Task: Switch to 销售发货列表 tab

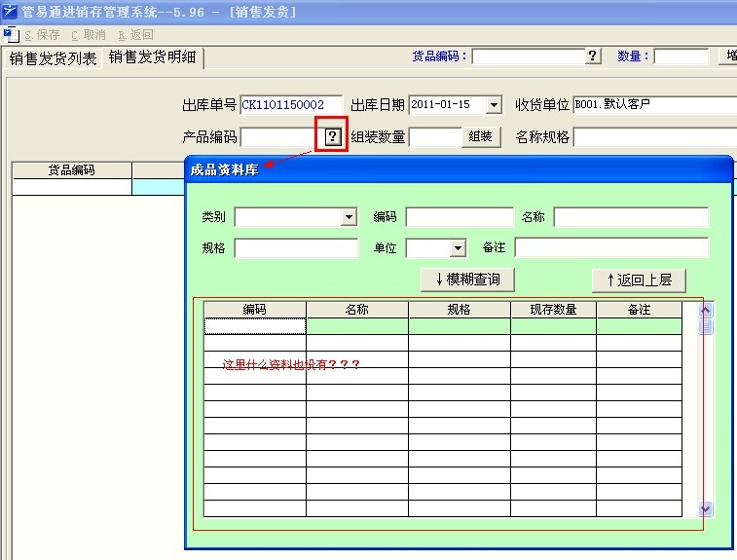Action: (53, 58)
